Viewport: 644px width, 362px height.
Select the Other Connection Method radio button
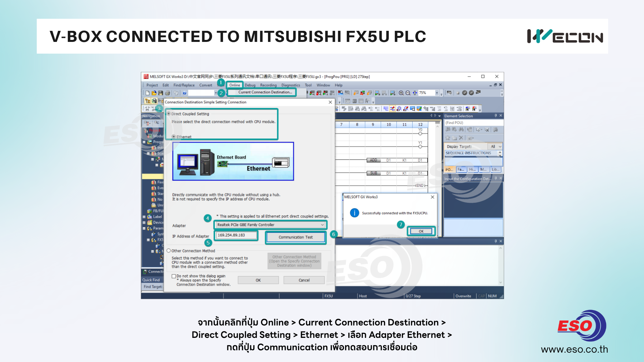tap(169, 251)
